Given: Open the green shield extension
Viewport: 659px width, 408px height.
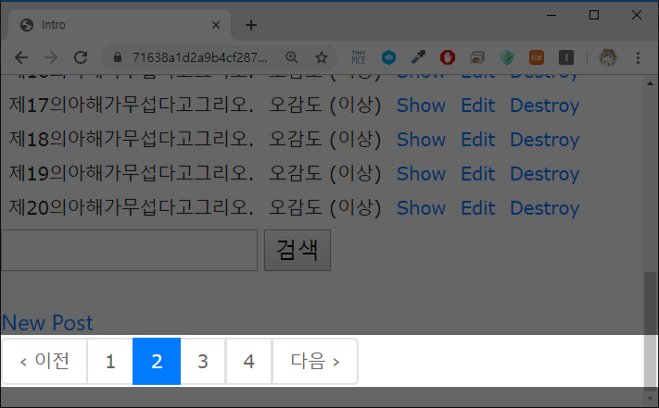Looking at the screenshot, I should (507, 58).
